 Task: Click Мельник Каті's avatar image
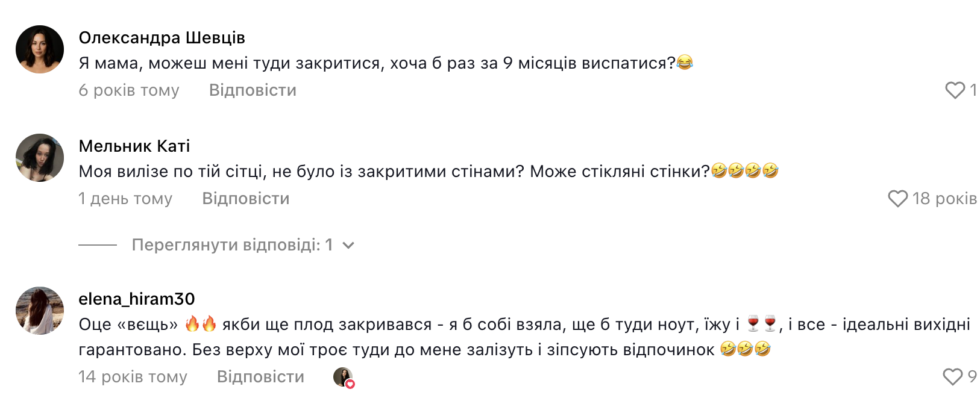tap(40, 158)
